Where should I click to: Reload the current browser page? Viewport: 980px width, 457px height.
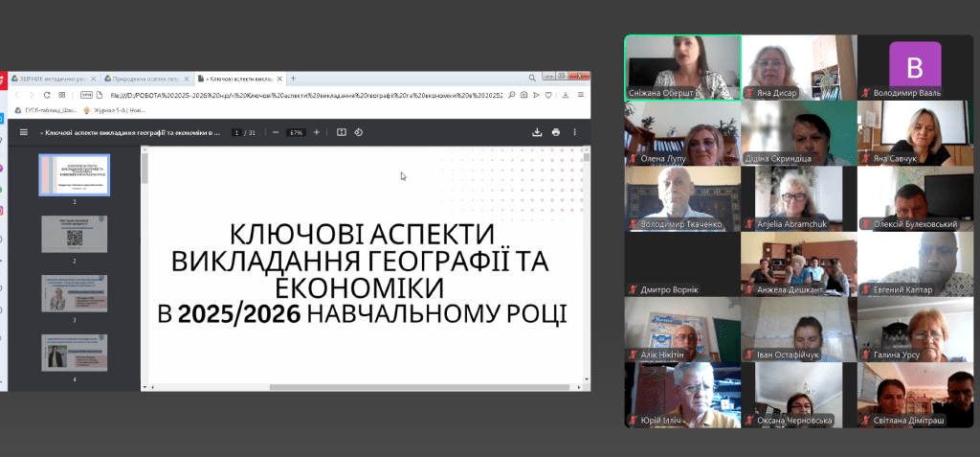47,95
